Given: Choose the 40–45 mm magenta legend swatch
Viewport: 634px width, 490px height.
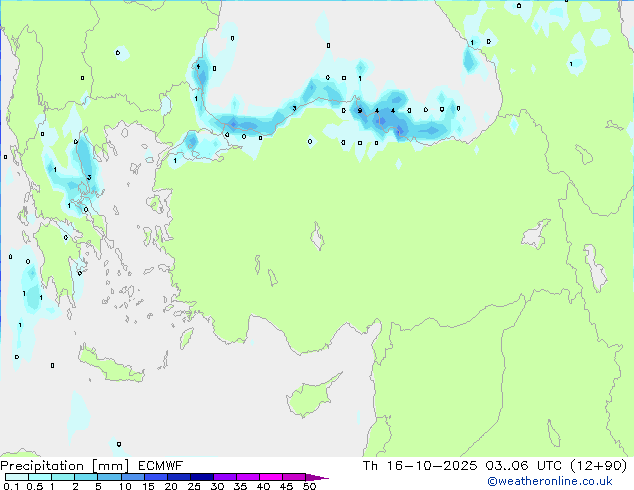Looking at the screenshot, I should 271,477.
